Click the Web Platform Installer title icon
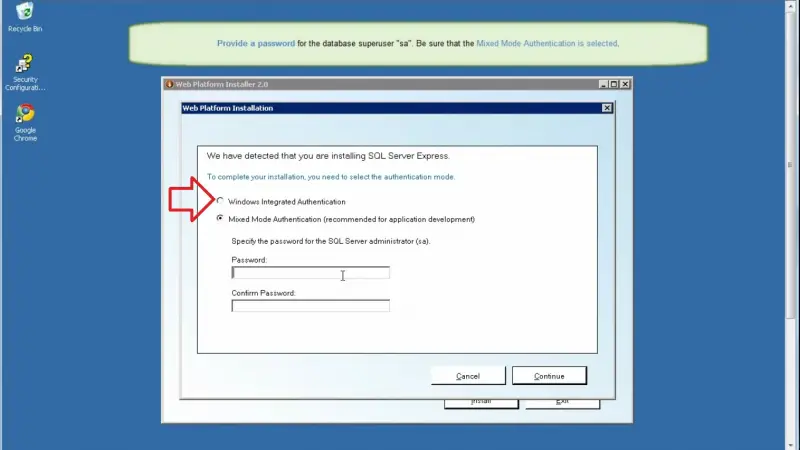800x450 pixels. click(x=169, y=84)
